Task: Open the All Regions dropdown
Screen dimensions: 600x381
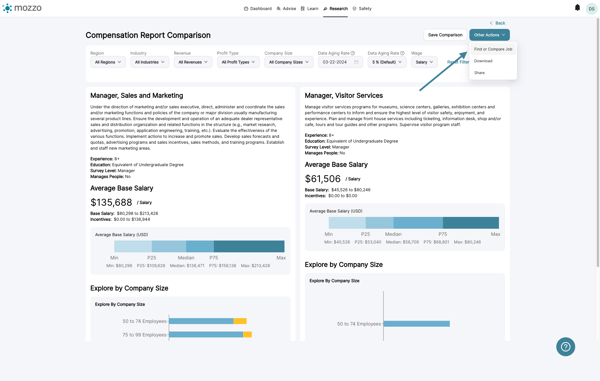Action: [108, 62]
